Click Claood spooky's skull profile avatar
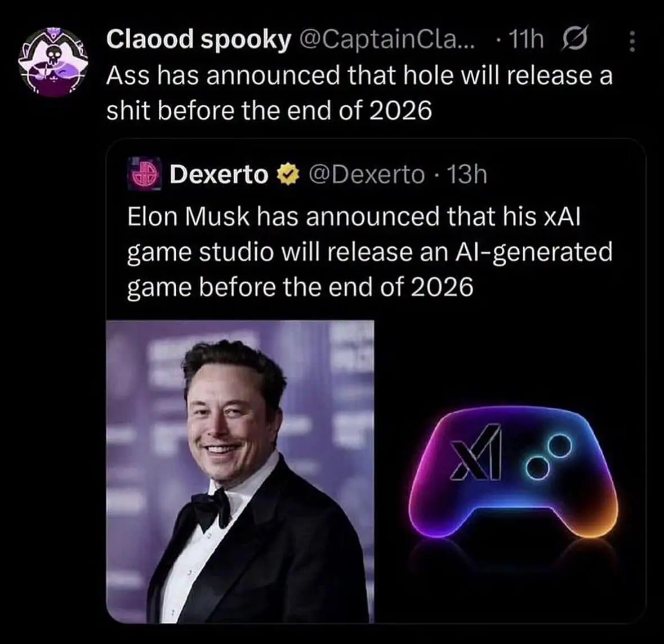This screenshot has height=644, width=664. point(54,62)
